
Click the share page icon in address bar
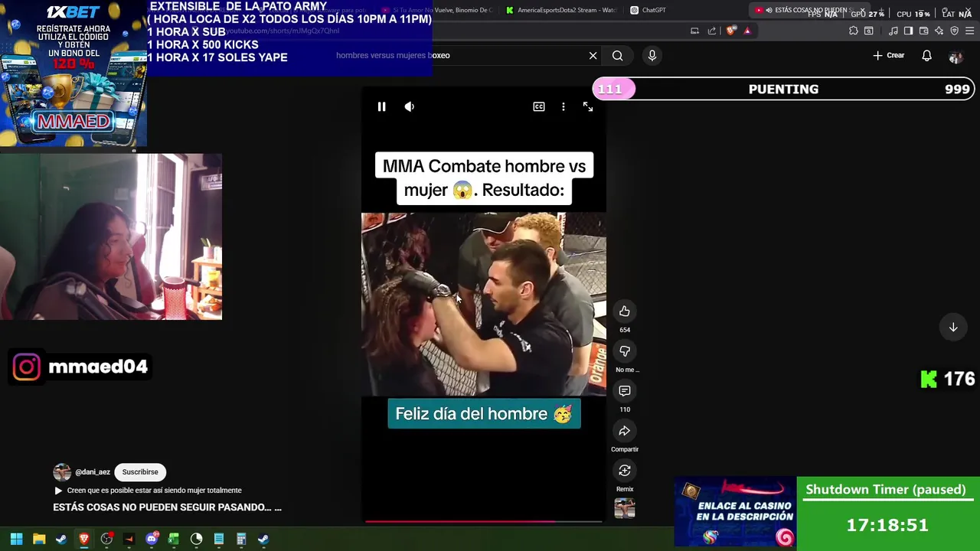click(712, 31)
